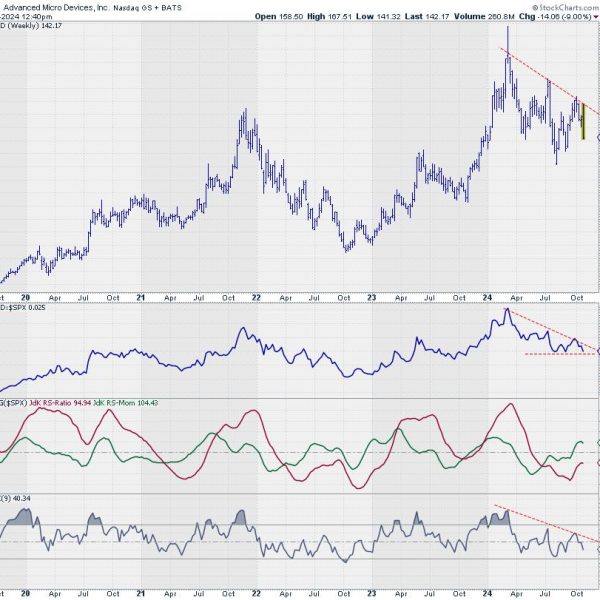Click the '(9) 40.34' RSI panel legend
The image size is (600, 600).
[x=15, y=498]
